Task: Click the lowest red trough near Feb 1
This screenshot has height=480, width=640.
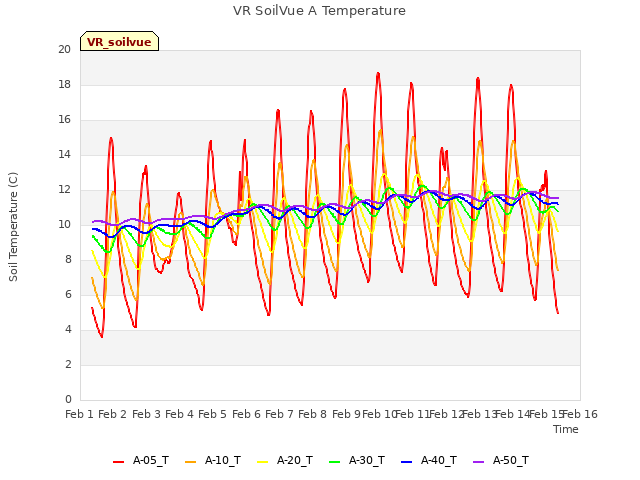Action: click(102, 336)
